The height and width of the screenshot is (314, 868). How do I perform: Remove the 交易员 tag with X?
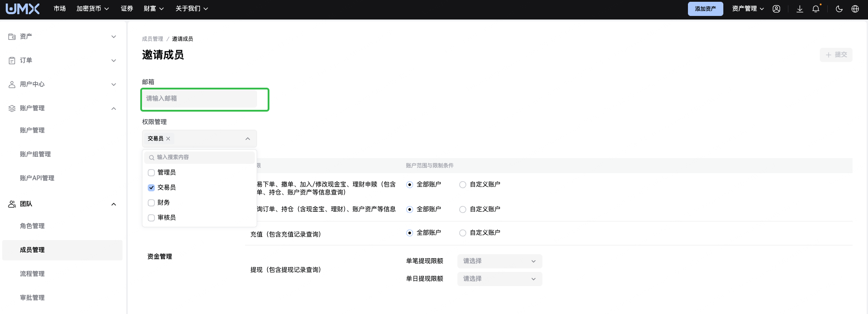[x=168, y=139]
